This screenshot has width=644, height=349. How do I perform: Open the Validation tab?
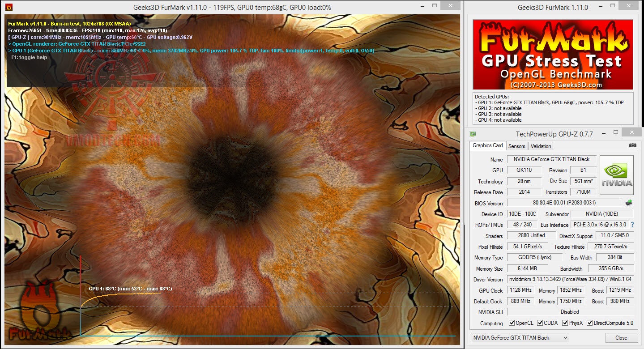click(541, 146)
